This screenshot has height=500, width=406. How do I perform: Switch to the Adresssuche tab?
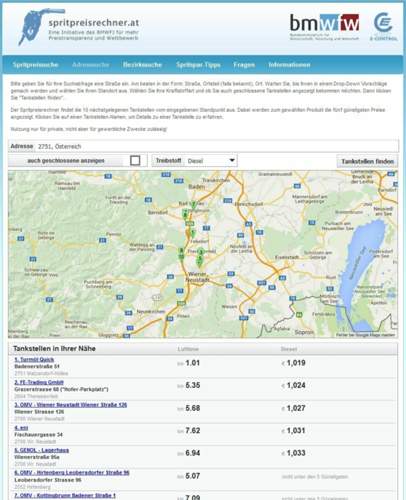(x=90, y=65)
